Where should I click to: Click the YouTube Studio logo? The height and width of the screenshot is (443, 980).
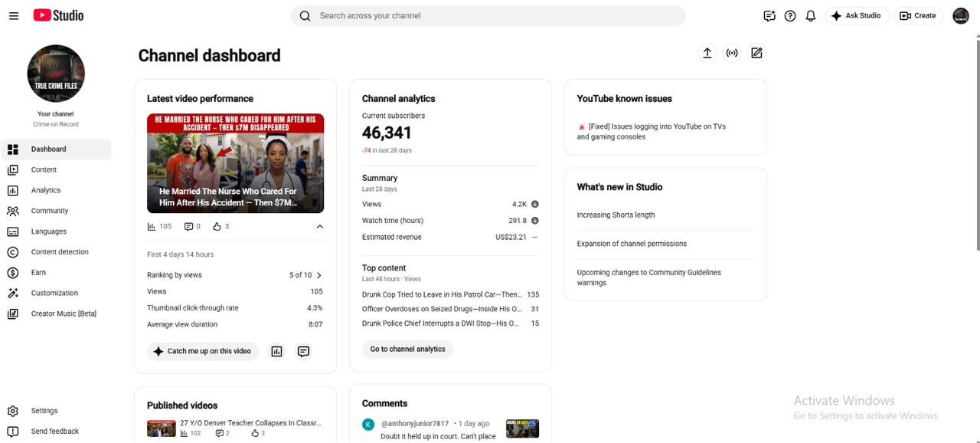click(x=58, y=15)
